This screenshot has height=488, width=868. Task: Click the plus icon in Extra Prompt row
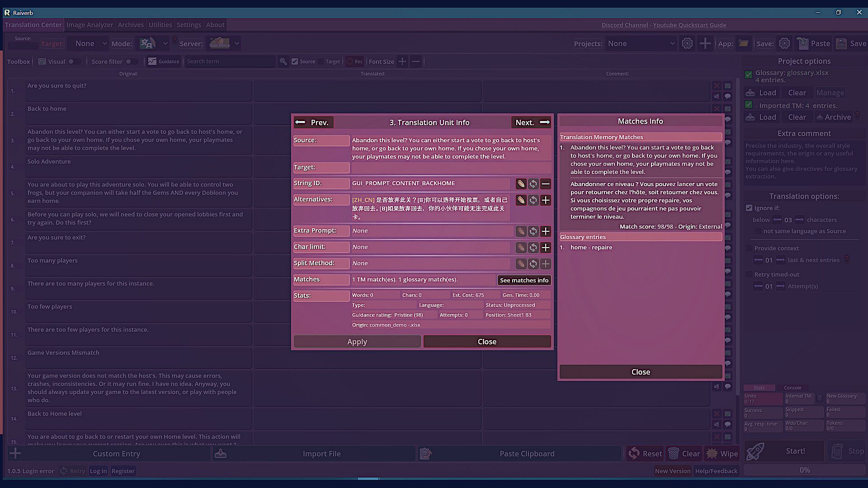pyautogui.click(x=546, y=231)
